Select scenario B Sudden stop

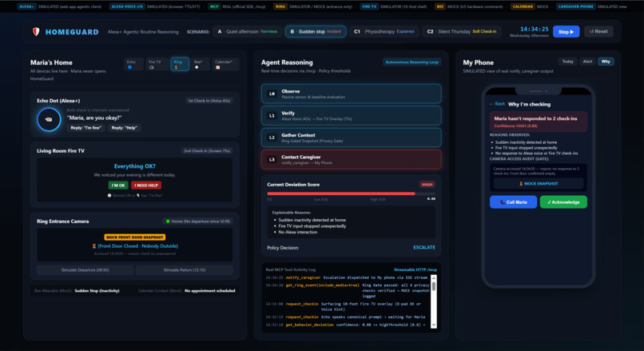pos(316,32)
